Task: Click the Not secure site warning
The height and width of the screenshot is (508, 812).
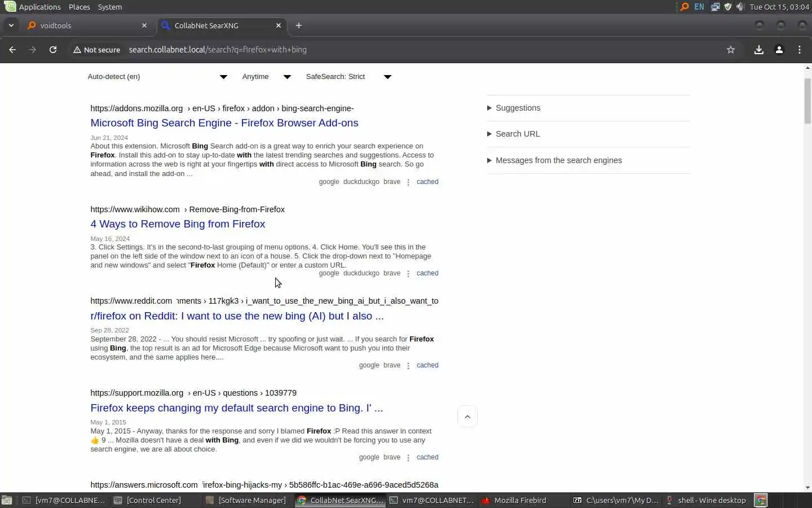Action: (96, 50)
